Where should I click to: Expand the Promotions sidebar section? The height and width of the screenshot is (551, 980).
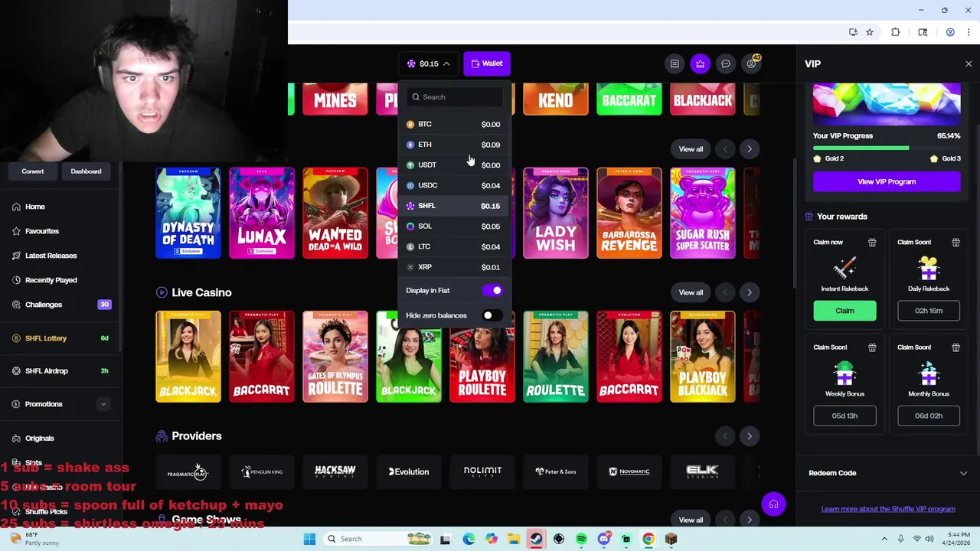[x=103, y=404]
